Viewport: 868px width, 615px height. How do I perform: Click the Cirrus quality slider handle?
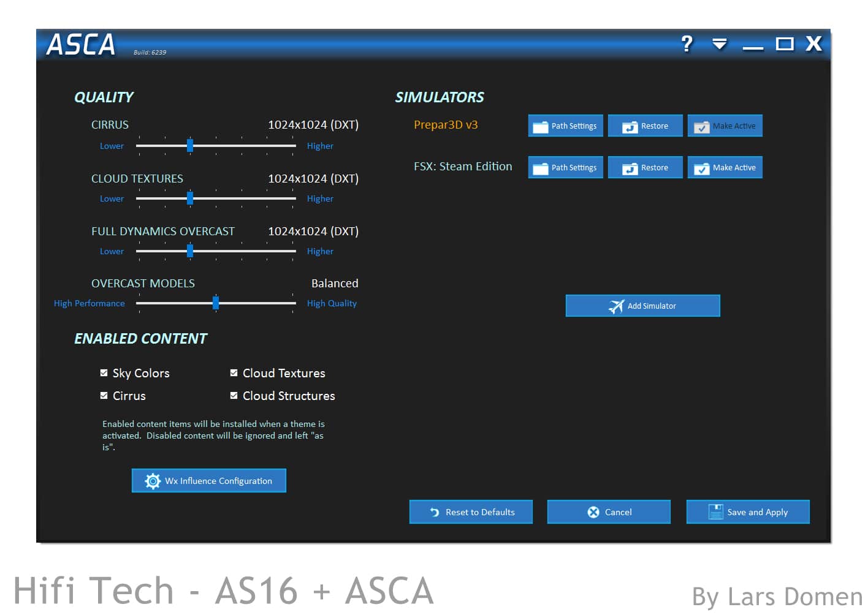click(190, 146)
